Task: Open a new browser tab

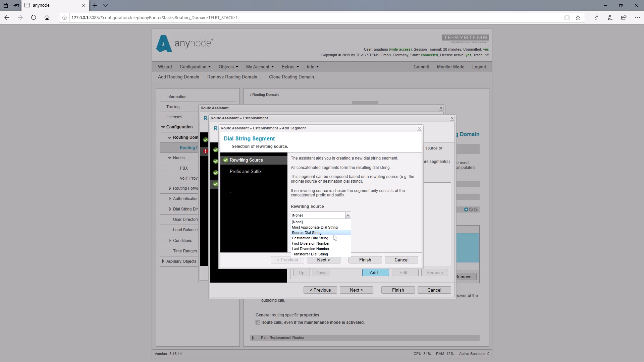Action: click(x=95, y=5)
